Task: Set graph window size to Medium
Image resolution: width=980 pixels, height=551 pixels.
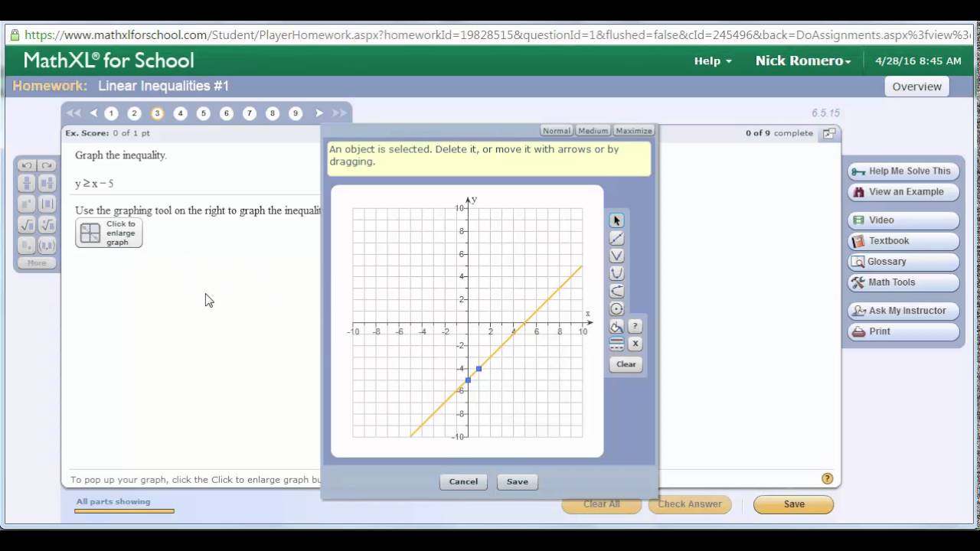Action: coord(593,131)
